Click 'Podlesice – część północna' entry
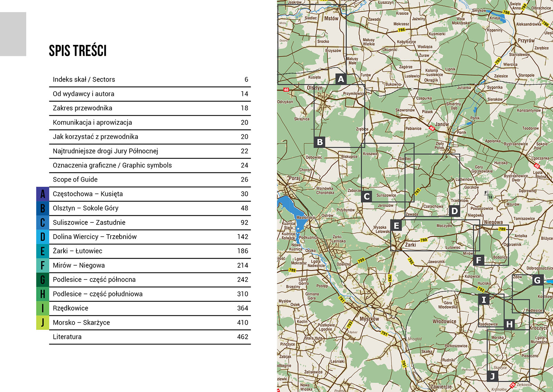 (x=150, y=280)
